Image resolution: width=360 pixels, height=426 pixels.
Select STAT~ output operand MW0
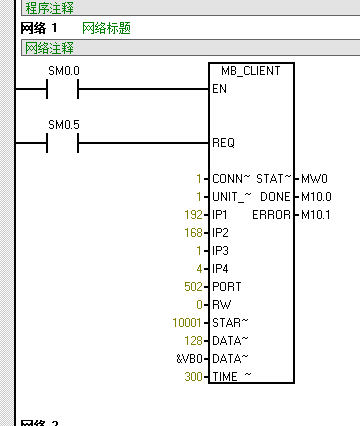(314, 179)
